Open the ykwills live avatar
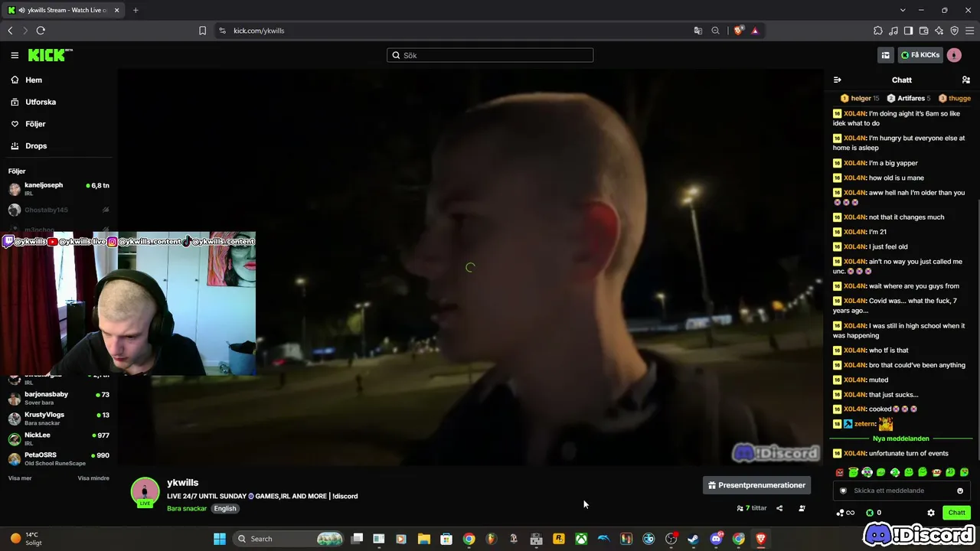Viewport: 980px width, 551px height. [x=145, y=493]
